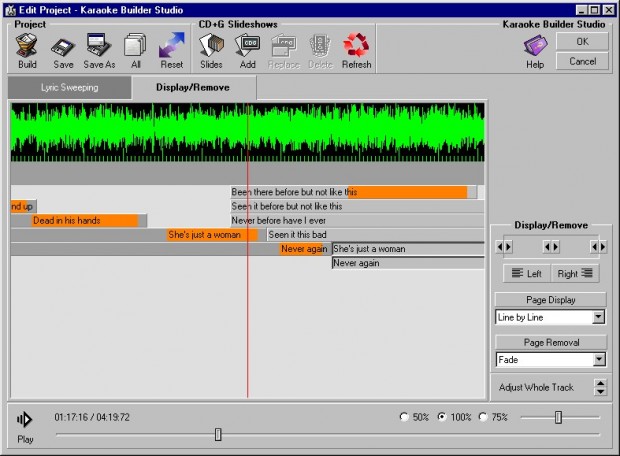Click the middle pair's left arrow
The height and width of the screenshot is (456, 620).
point(547,247)
